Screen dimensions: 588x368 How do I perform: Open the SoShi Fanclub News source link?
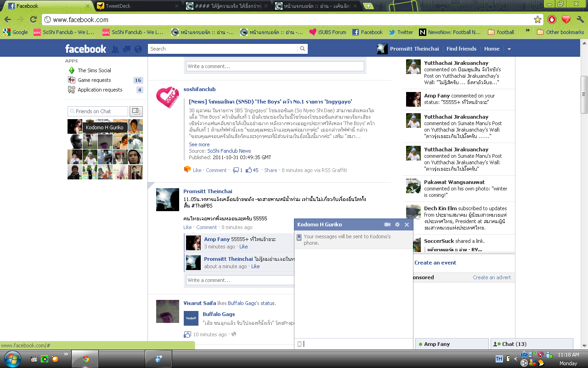(x=229, y=151)
